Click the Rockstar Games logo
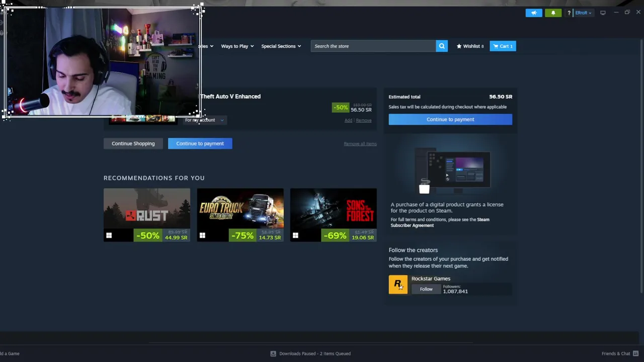Image resolution: width=644 pixels, height=362 pixels. point(398,285)
